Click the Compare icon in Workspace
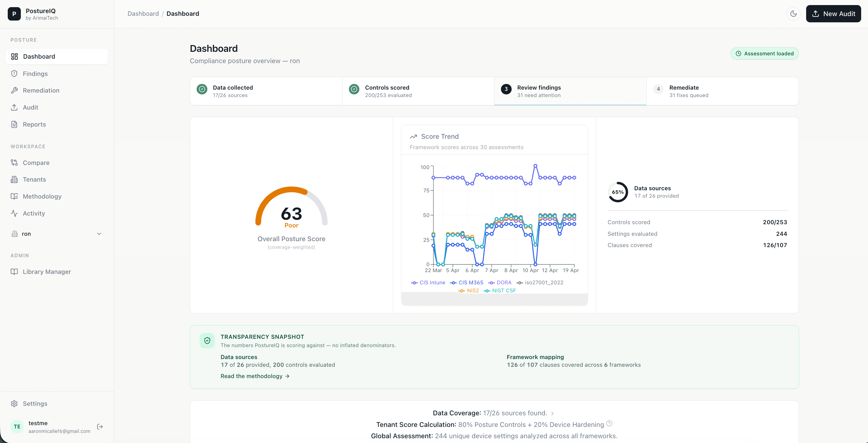 point(14,163)
